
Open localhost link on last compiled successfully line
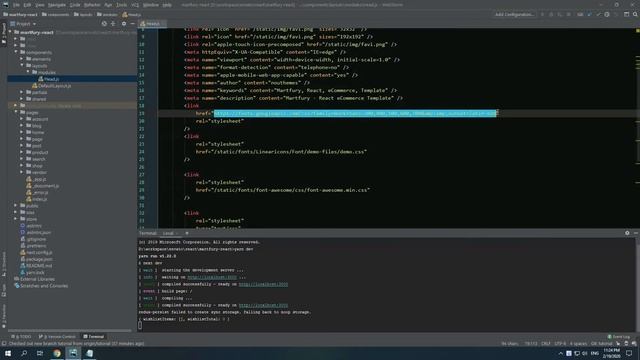coord(263,305)
